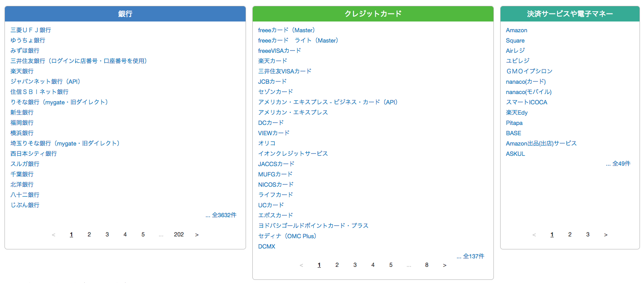Select freeeVISAカード link
This screenshot has width=644, height=283.
point(280,51)
